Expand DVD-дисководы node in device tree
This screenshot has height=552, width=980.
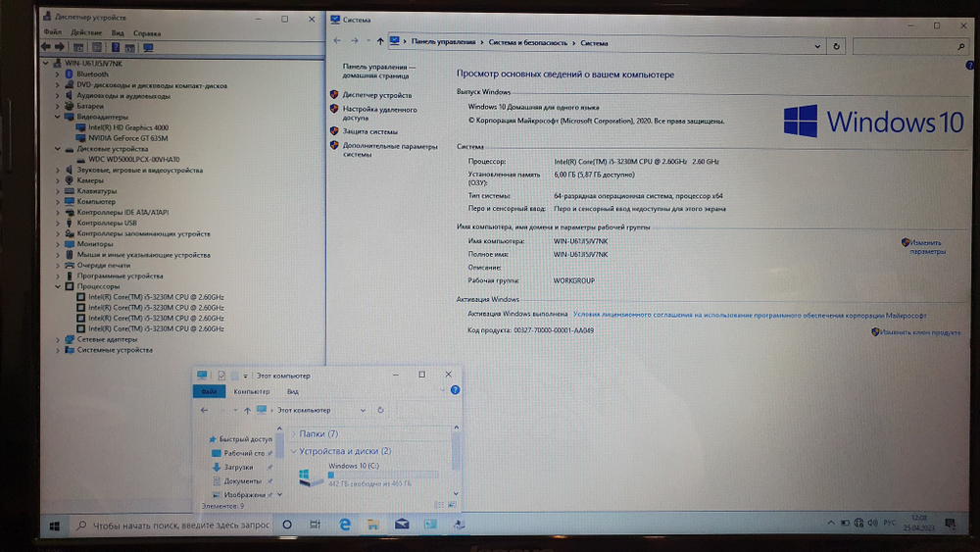point(58,85)
